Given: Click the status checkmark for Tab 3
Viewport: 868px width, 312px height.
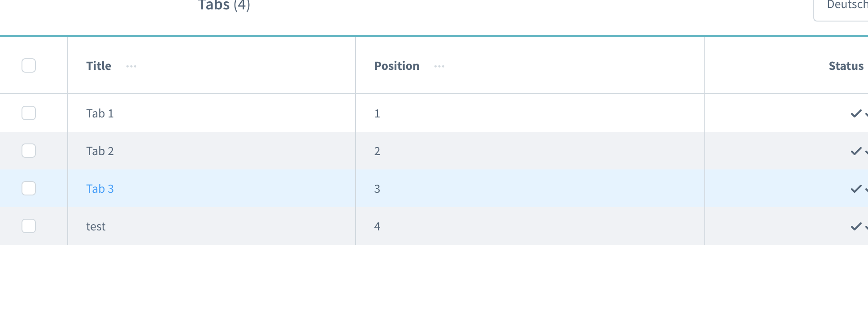Looking at the screenshot, I should tap(856, 189).
